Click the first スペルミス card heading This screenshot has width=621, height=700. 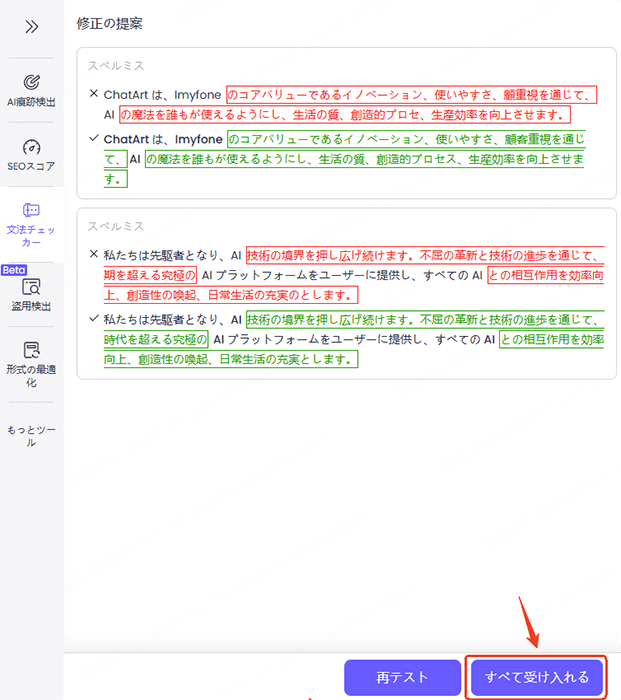tap(116, 66)
